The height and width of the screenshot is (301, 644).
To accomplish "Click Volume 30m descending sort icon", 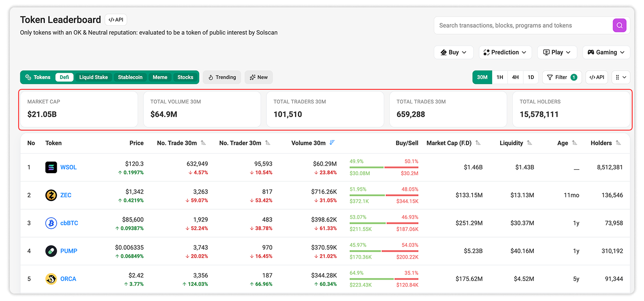I will click(332, 143).
